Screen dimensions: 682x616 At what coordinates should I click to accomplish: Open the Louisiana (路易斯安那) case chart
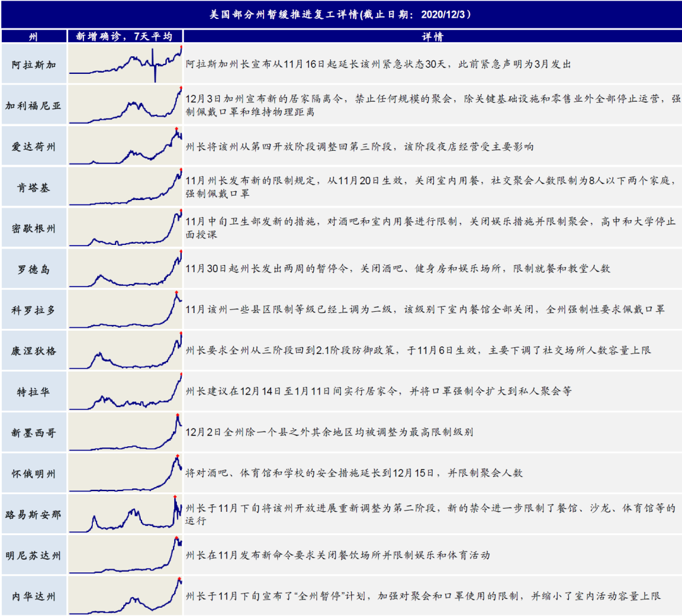(x=125, y=514)
